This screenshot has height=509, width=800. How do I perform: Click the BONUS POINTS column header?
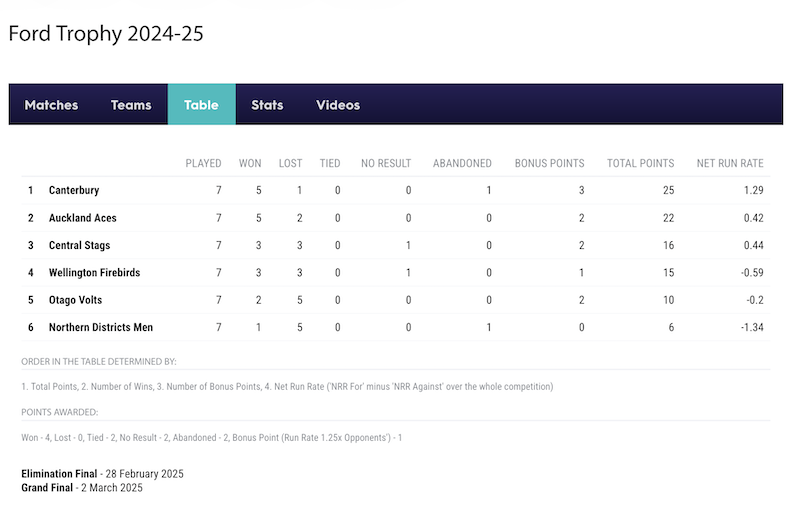click(549, 163)
